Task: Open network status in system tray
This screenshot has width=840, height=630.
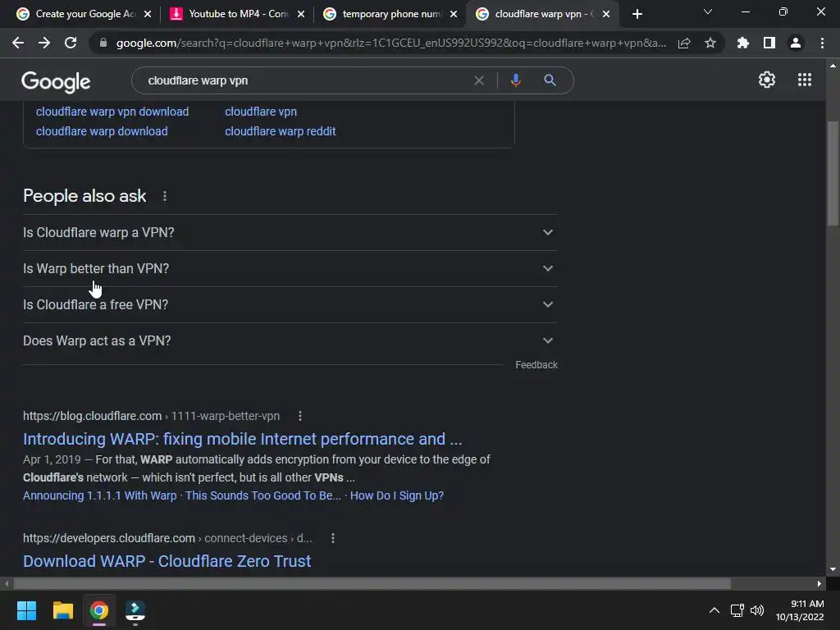Action: pyautogui.click(x=737, y=610)
